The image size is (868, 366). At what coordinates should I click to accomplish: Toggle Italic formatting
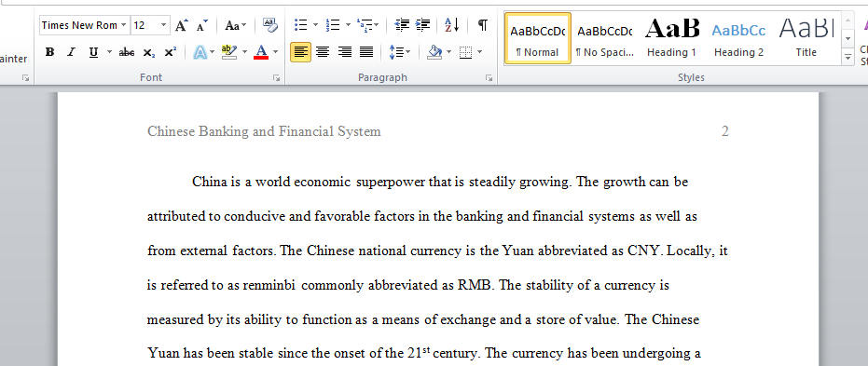point(71,52)
